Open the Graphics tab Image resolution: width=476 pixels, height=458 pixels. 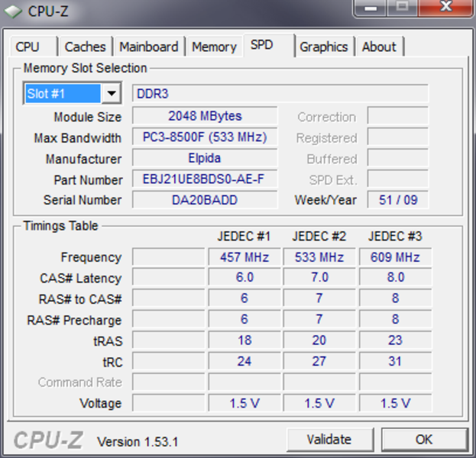(x=324, y=47)
